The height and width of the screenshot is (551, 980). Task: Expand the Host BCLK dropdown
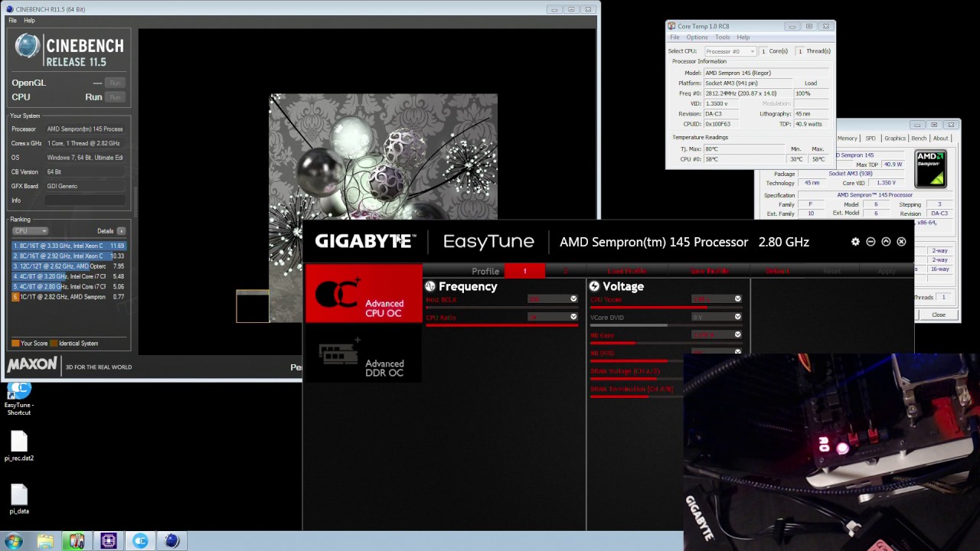point(573,299)
